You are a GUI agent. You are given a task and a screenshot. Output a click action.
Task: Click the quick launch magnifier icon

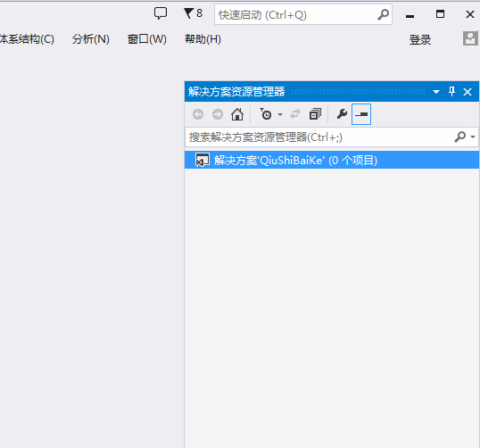383,14
